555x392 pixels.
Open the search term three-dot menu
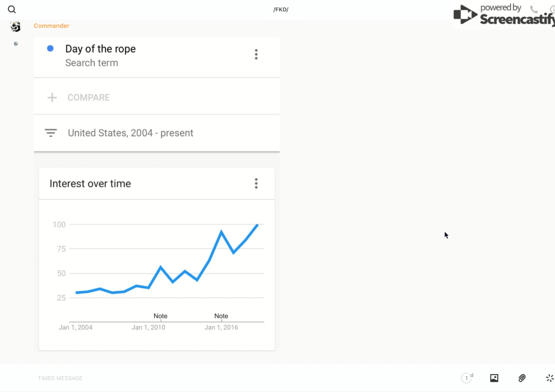[x=256, y=54]
